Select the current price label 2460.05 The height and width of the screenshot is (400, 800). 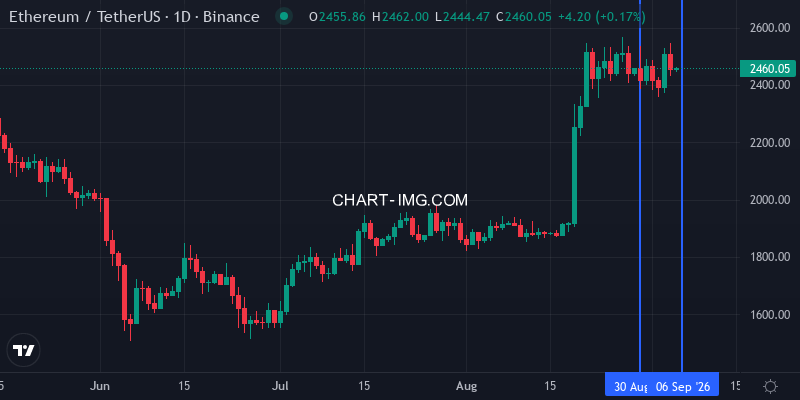coord(768,68)
